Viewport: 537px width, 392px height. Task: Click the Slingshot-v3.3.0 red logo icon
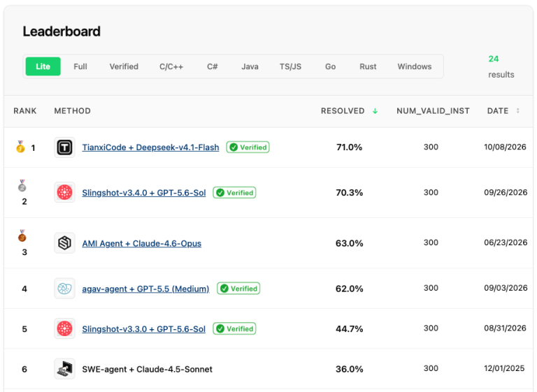pyautogui.click(x=64, y=328)
